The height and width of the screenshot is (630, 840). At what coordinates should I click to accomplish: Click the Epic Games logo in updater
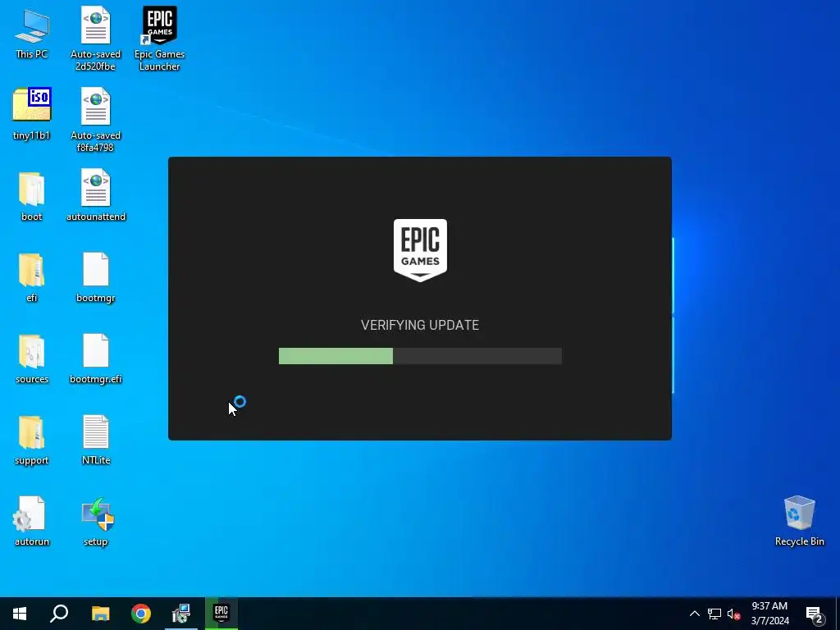point(420,250)
